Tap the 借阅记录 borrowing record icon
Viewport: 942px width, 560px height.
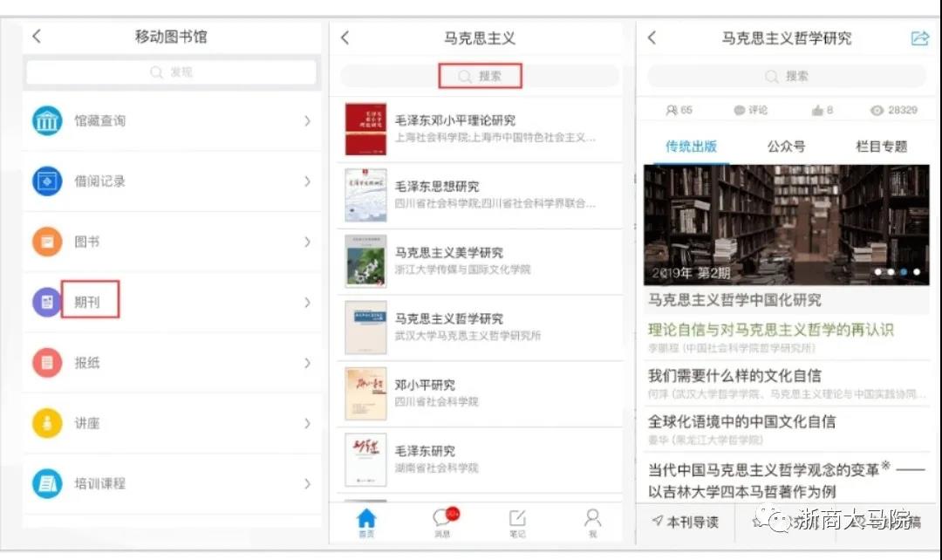click(x=47, y=181)
